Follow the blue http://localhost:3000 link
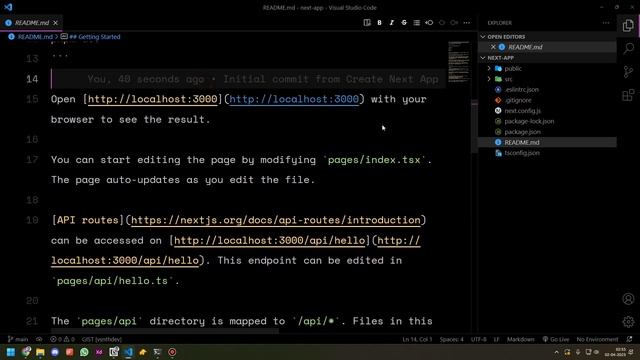The width and height of the screenshot is (640, 360). (294, 99)
